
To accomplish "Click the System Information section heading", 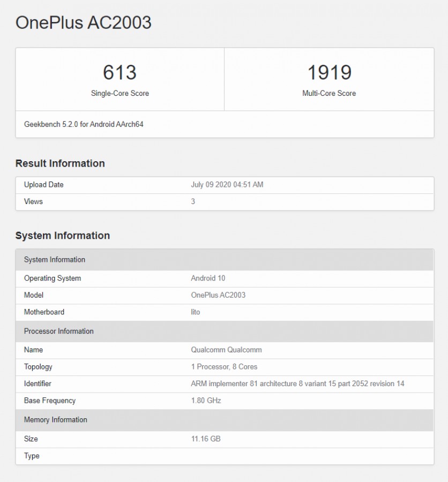I will [x=63, y=235].
